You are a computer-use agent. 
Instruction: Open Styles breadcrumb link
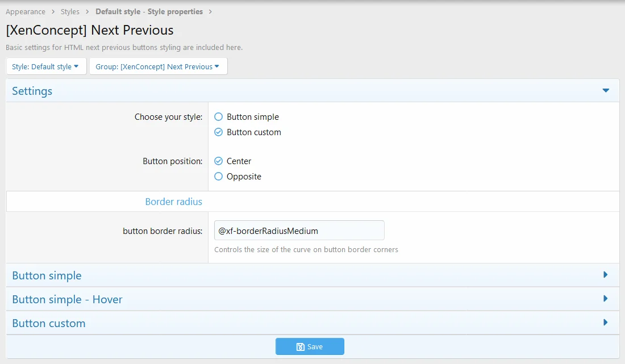[x=70, y=11]
